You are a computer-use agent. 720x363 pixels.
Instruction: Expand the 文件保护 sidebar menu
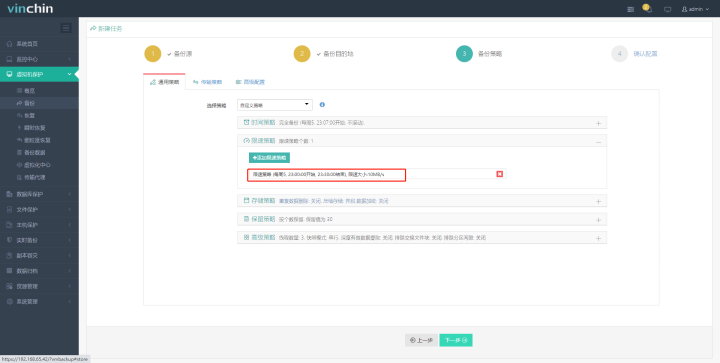click(39, 210)
